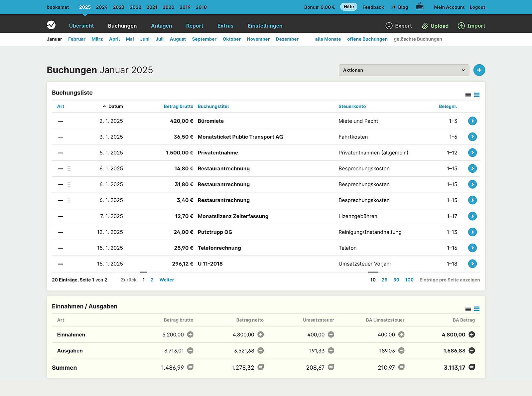Click dark plus icon beside 4.800,00 BA Betrag

[x=471, y=334]
